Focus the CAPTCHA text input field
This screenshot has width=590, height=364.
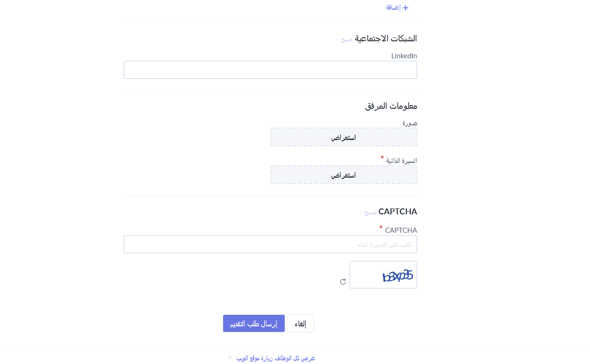270,244
